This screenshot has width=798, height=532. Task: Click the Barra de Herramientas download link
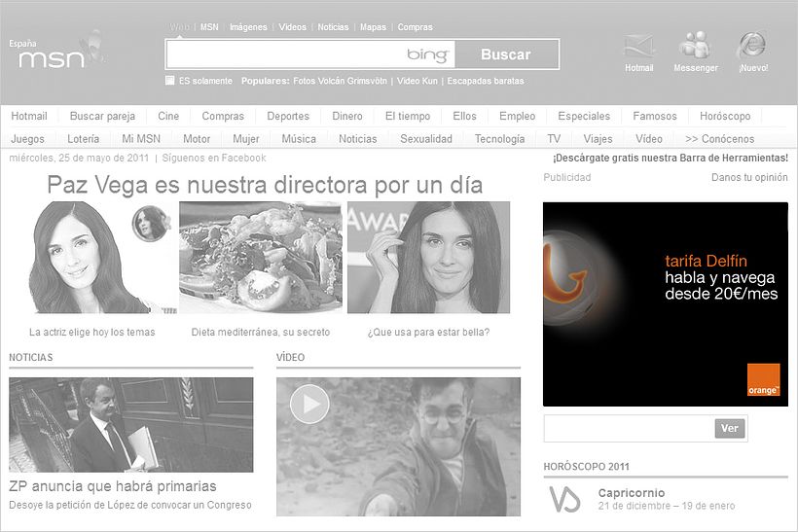671,159
